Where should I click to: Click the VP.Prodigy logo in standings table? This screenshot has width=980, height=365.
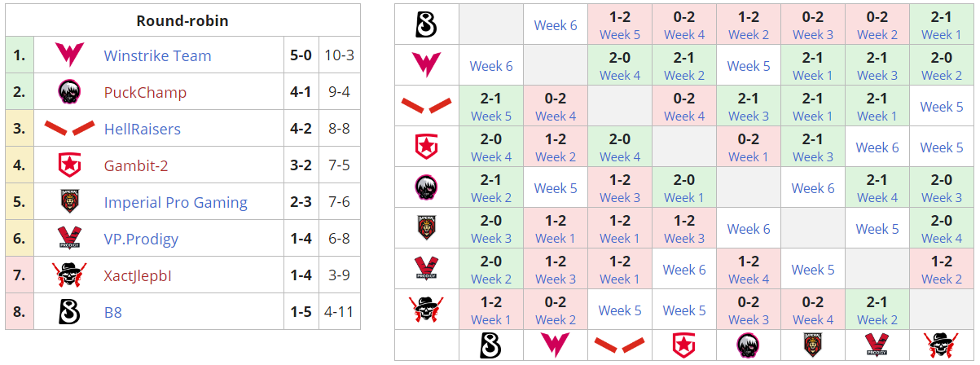[69, 239]
